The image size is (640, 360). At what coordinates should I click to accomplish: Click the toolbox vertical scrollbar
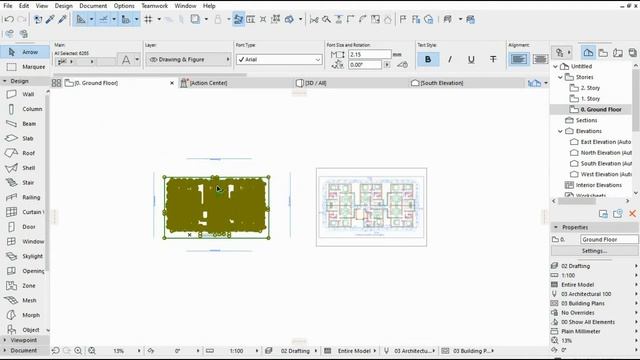48,182
